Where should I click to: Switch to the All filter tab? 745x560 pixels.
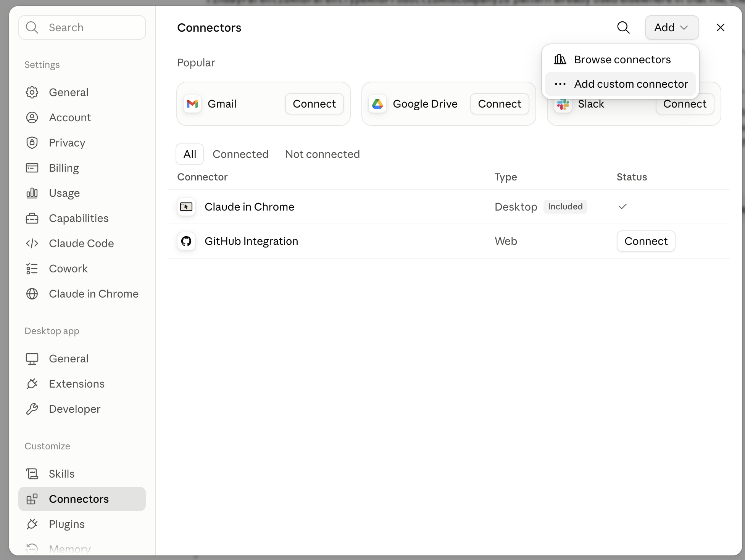(190, 154)
